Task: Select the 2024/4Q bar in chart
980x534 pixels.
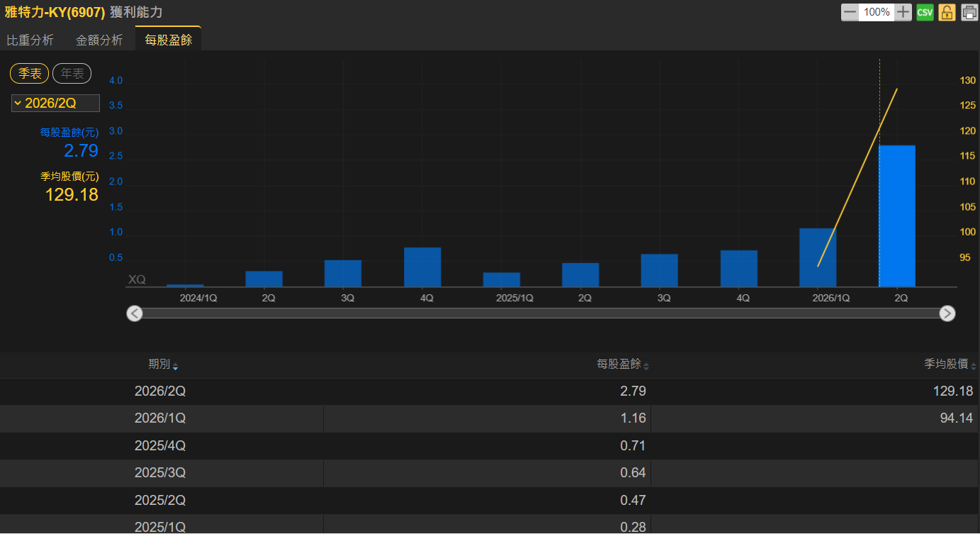Action: tap(422, 267)
